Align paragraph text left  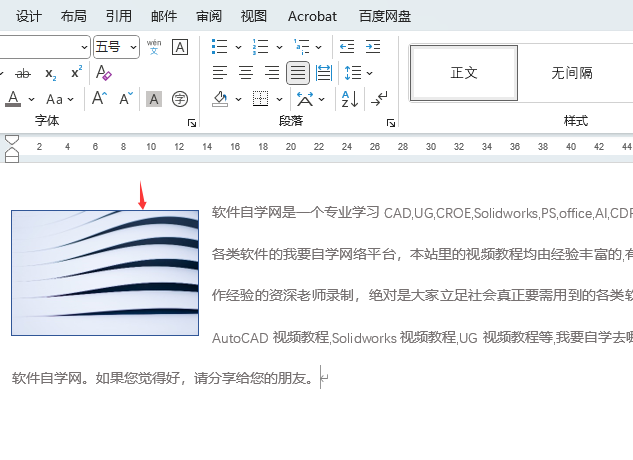(x=220, y=73)
